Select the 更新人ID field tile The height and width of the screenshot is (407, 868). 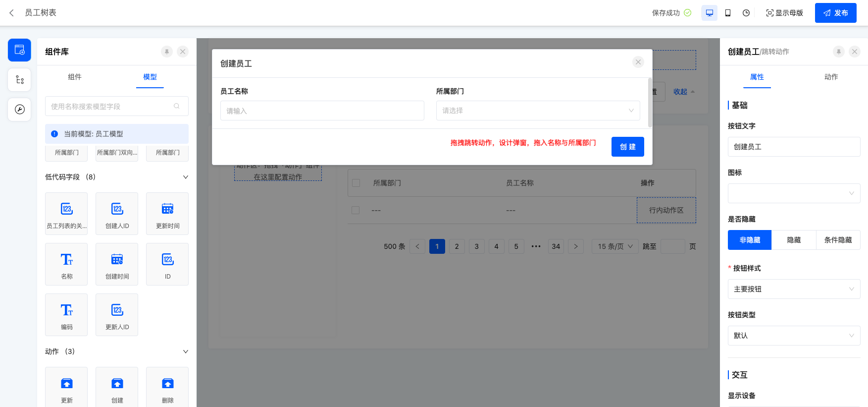pos(117,315)
